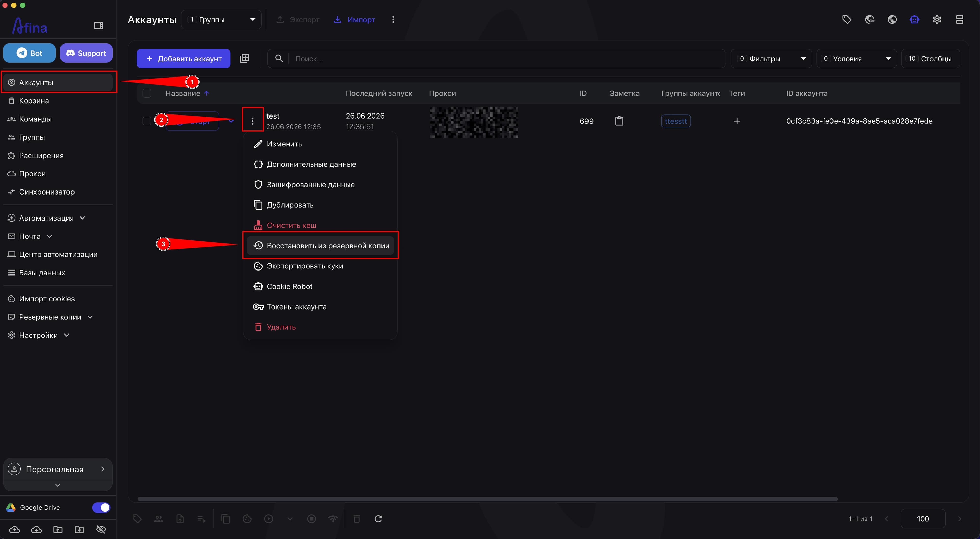Check the test account row checkbox
The width and height of the screenshot is (980, 539).
[x=146, y=121]
